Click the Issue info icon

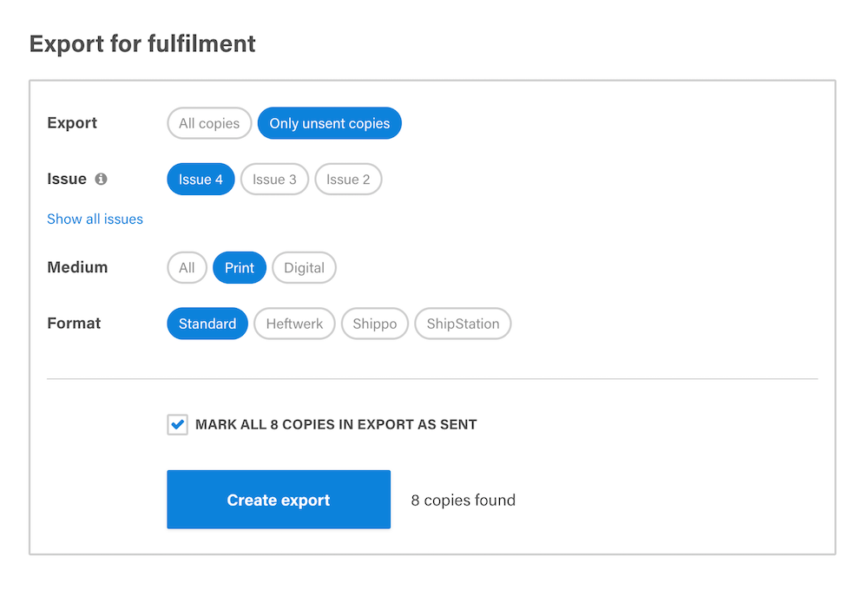tap(101, 180)
